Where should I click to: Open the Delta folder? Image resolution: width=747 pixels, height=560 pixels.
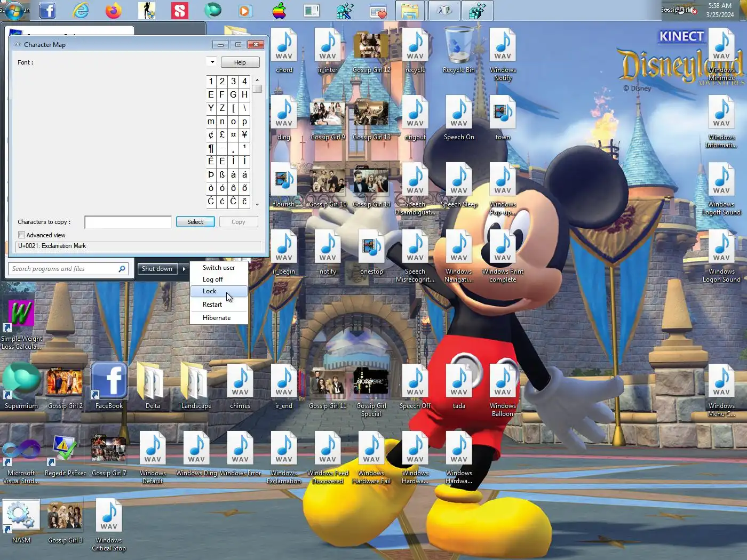(153, 387)
